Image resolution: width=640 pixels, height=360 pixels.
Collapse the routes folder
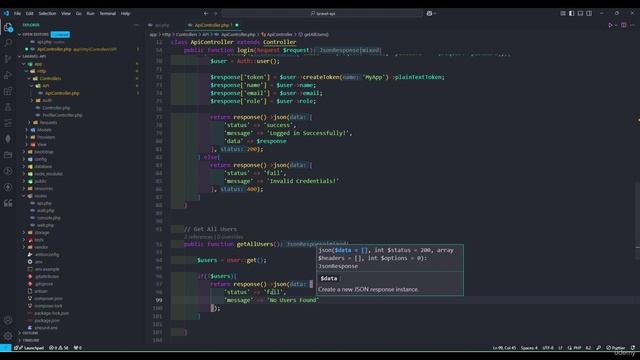click(24, 196)
